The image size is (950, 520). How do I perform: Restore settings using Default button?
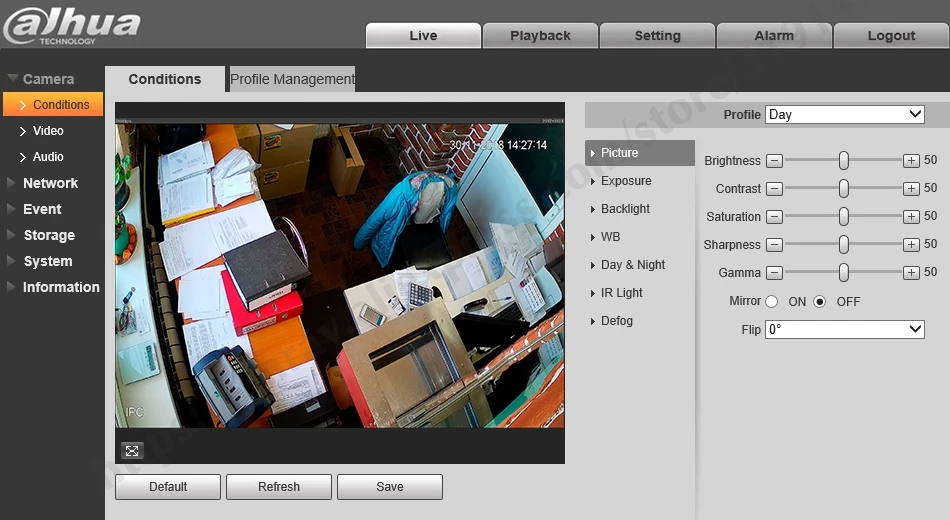click(x=168, y=487)
